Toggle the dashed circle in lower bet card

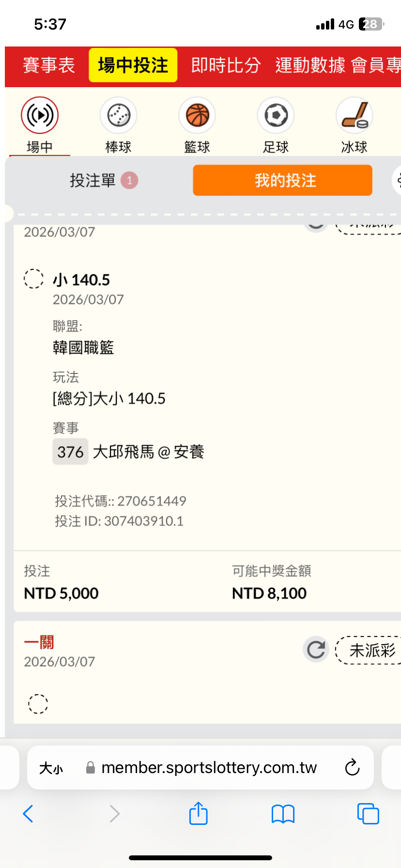pyautogui.click(x=38, y=704)
